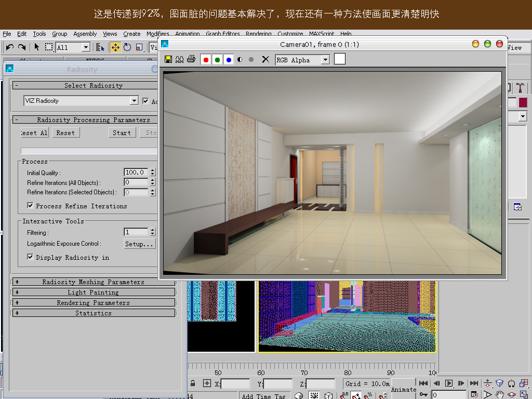Expand the Light Painting rollout
This screenshot has height=399, width=532.
coord(94,292)
